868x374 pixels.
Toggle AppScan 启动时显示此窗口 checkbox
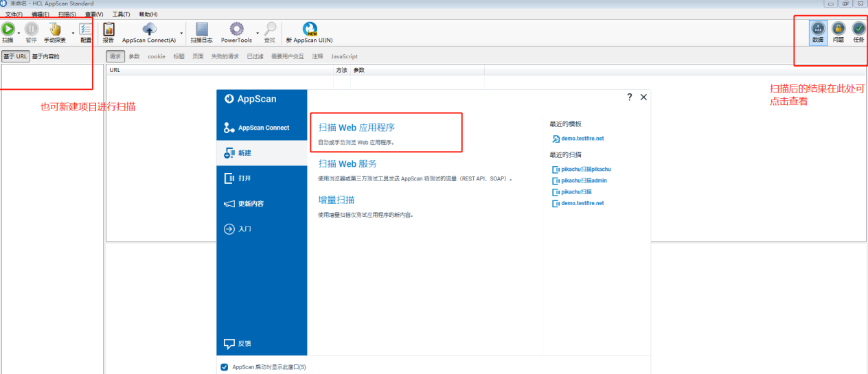coord(225,367)
